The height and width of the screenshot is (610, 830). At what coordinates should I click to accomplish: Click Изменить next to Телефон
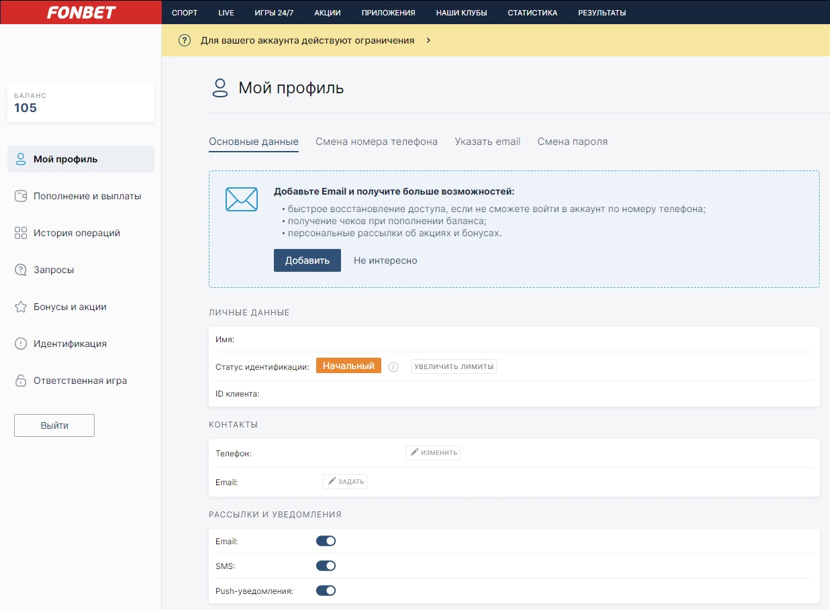tap(433, 453)
